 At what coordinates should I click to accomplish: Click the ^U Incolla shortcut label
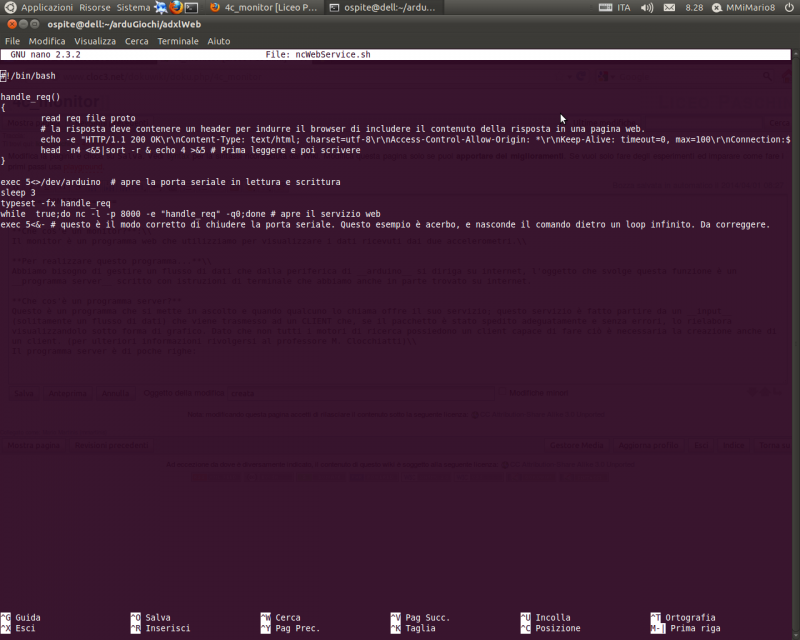545,618
